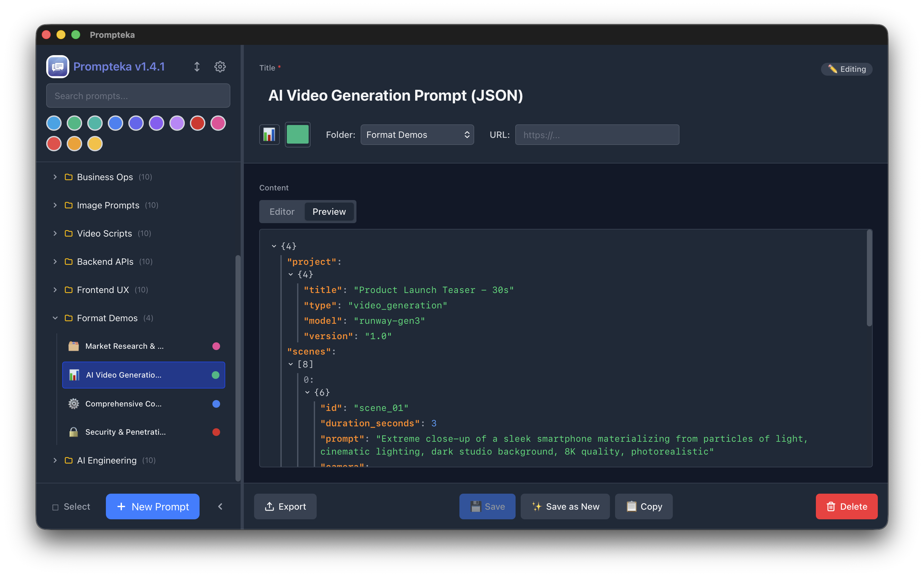Click the Editing badge in the top right
Viewport: 924px width, 577px height.
point(846,69)
